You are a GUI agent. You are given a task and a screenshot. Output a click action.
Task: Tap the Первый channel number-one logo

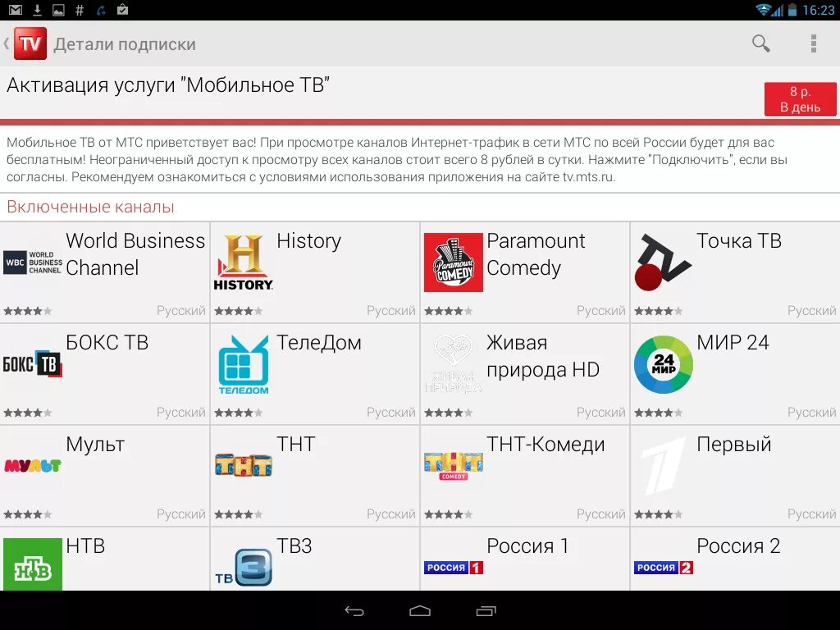coord(663,465)
